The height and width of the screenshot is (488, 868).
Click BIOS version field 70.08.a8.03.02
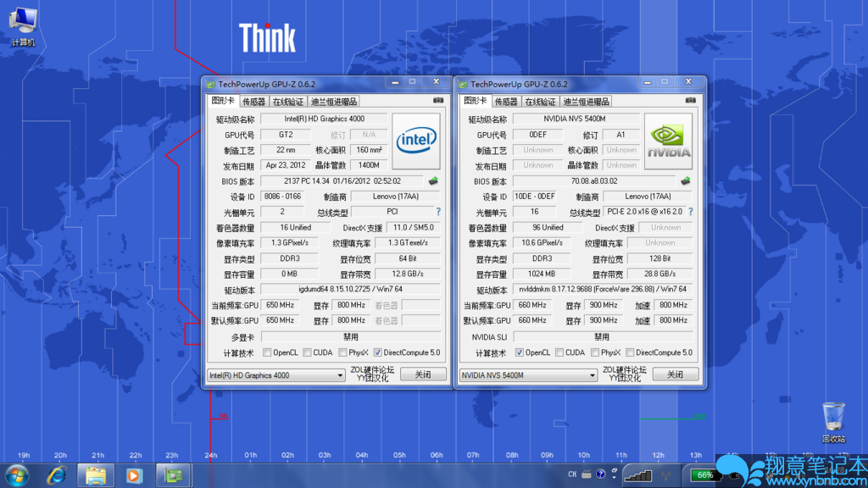tap(594, 181)
